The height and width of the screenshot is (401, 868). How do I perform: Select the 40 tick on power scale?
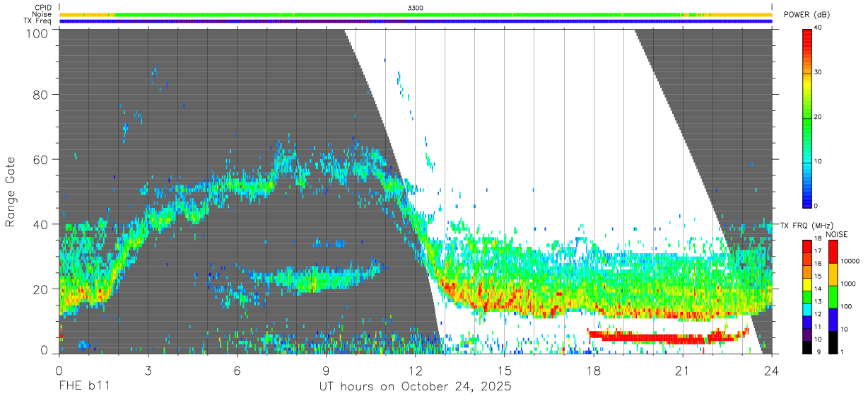(x=819, y=28)
